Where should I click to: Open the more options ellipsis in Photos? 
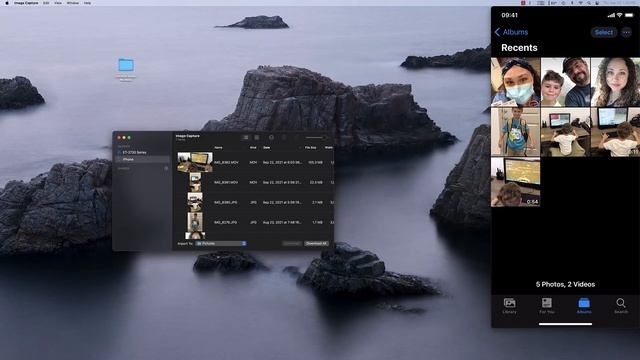(626, 32)
